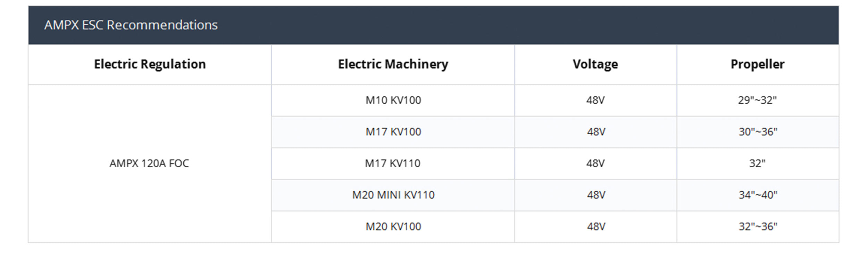The image size is (868, 257).
Task: Click the 32"~36" propeller cell
Action: 758,226
